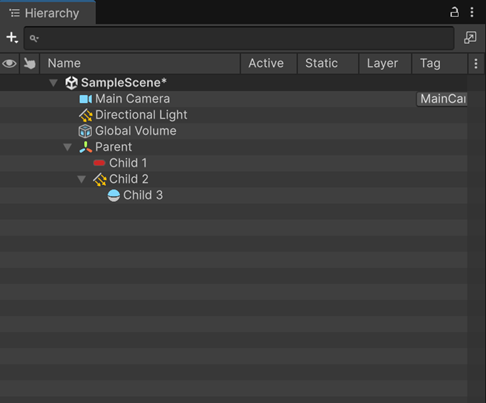
Task: Click the Child 2 light icon
Action: 100,179
